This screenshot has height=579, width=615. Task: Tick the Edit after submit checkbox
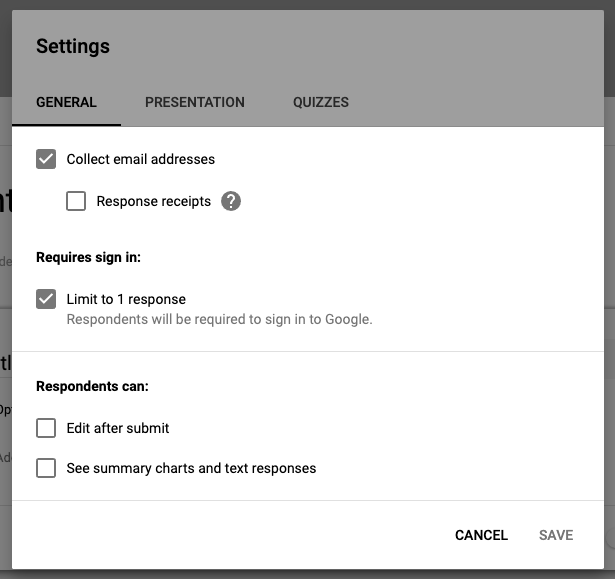click(46, 428)
